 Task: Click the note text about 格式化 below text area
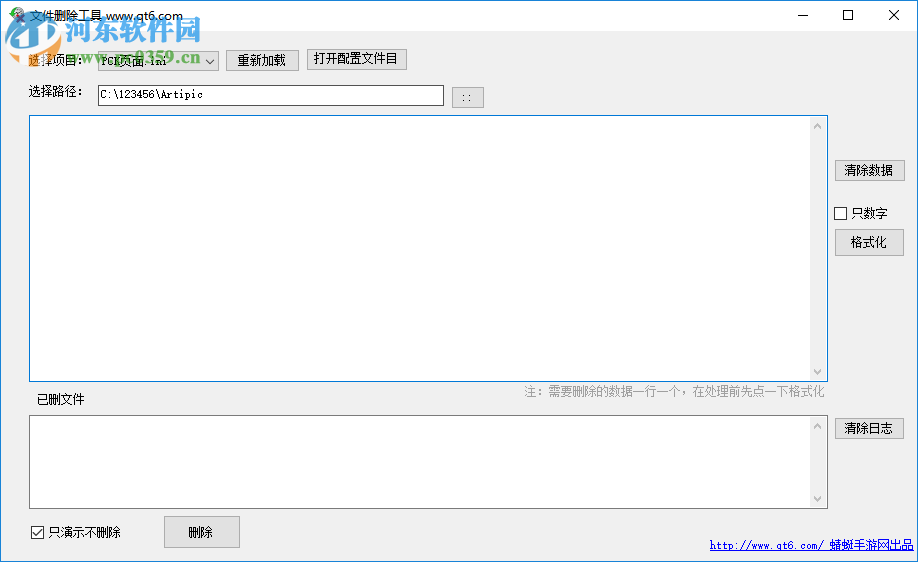click(674, 392)
